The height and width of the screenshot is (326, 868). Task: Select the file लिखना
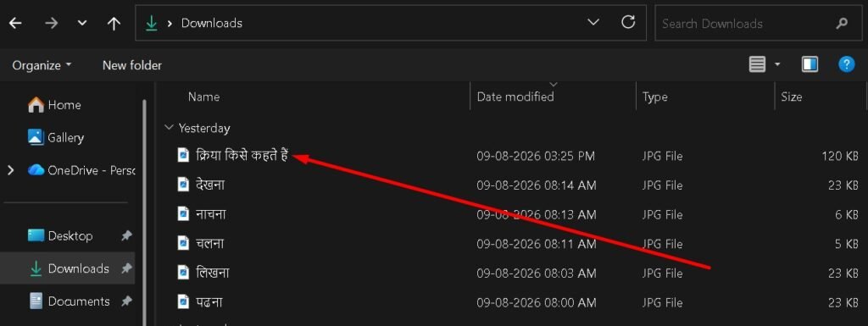[213, 273]
